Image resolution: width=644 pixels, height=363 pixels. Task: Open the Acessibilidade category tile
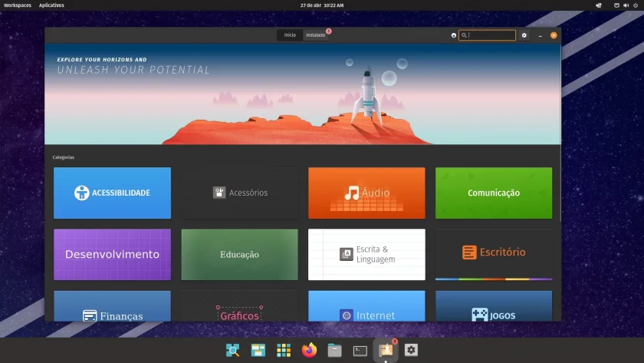(112, 193)
